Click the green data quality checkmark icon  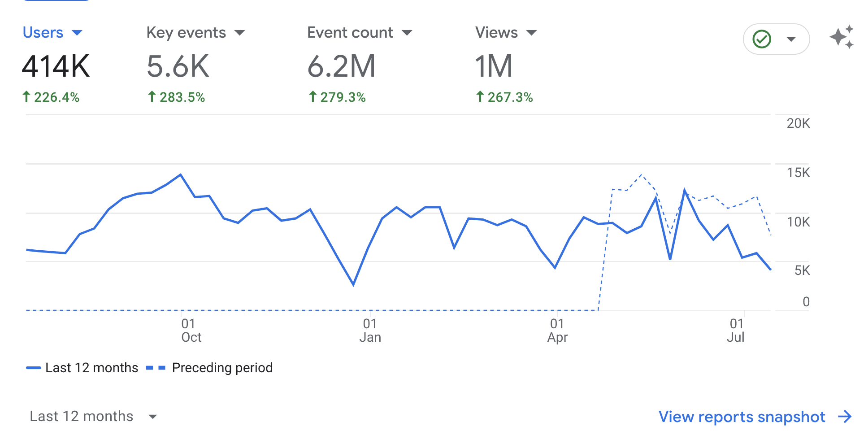pos(762,39)
